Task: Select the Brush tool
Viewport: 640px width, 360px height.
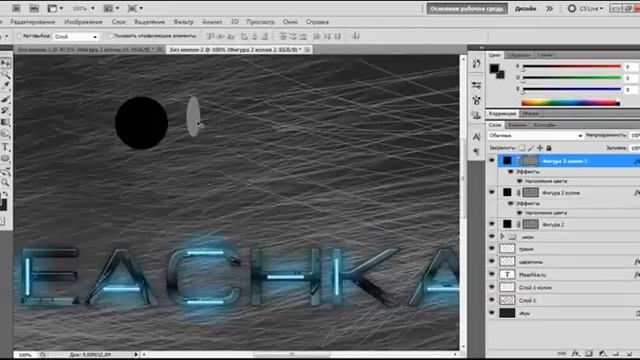Action: pyautogui.click(x=5, y=99)
